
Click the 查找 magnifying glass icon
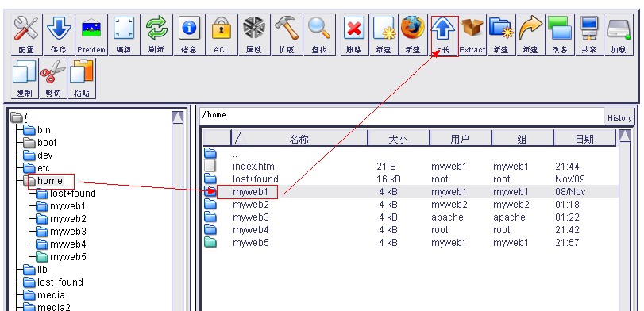318,35
